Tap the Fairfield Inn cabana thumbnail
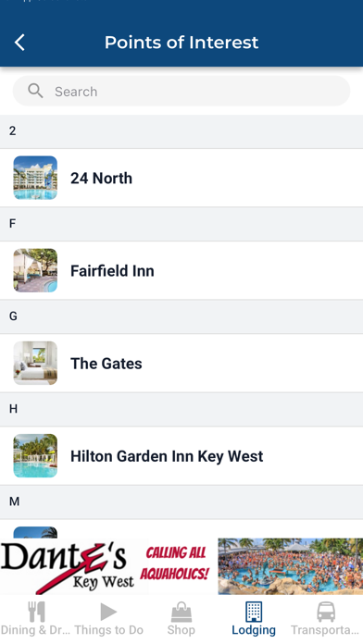 click(35, 271)
